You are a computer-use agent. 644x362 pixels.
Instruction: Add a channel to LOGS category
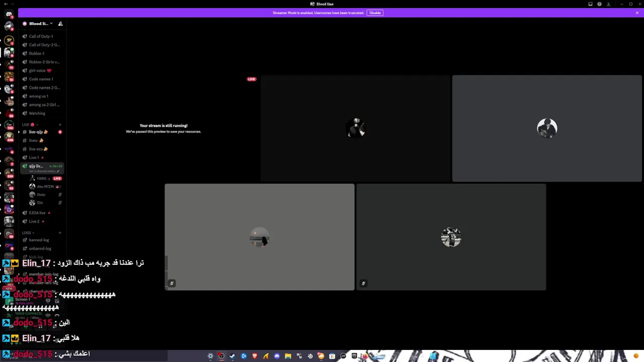(x=60, y=233)
